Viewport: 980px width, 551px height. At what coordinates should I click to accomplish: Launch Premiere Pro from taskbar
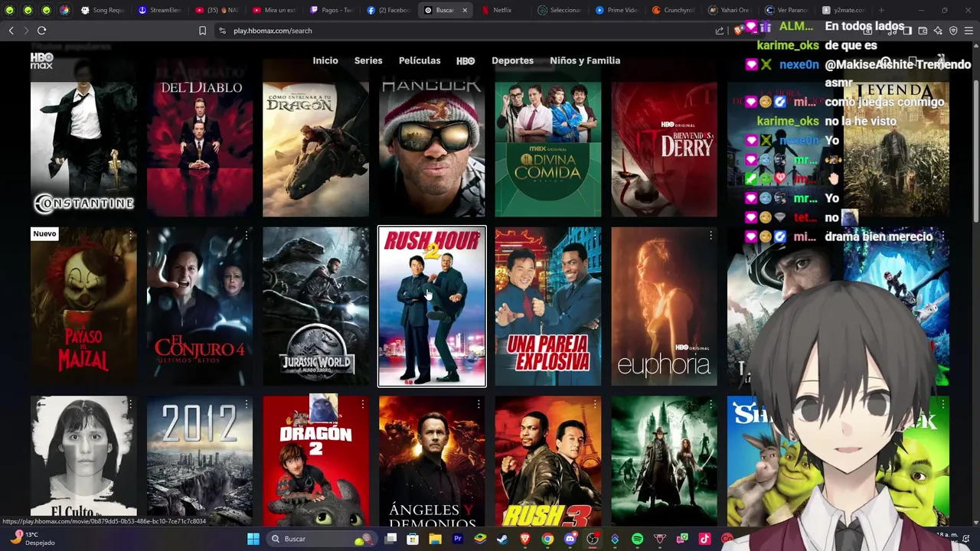coord(458,539)
